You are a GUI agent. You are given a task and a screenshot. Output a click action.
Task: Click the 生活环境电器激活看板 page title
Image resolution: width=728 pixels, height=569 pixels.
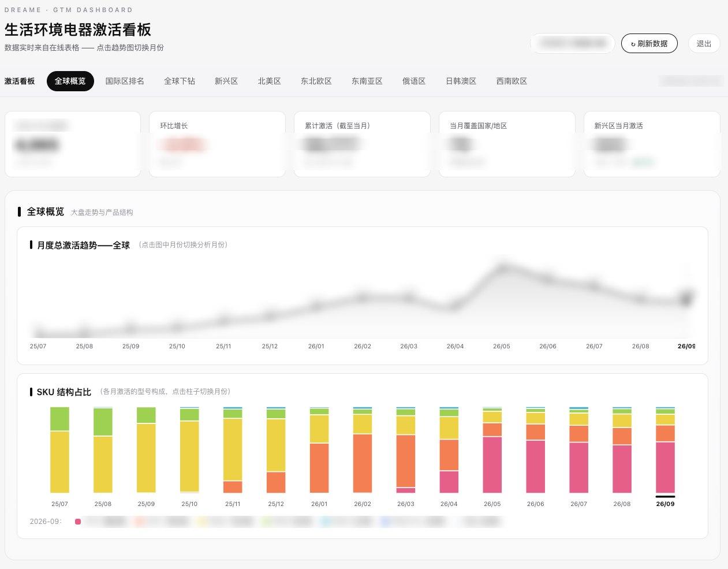pyautogui.click(x=78, y=29)
